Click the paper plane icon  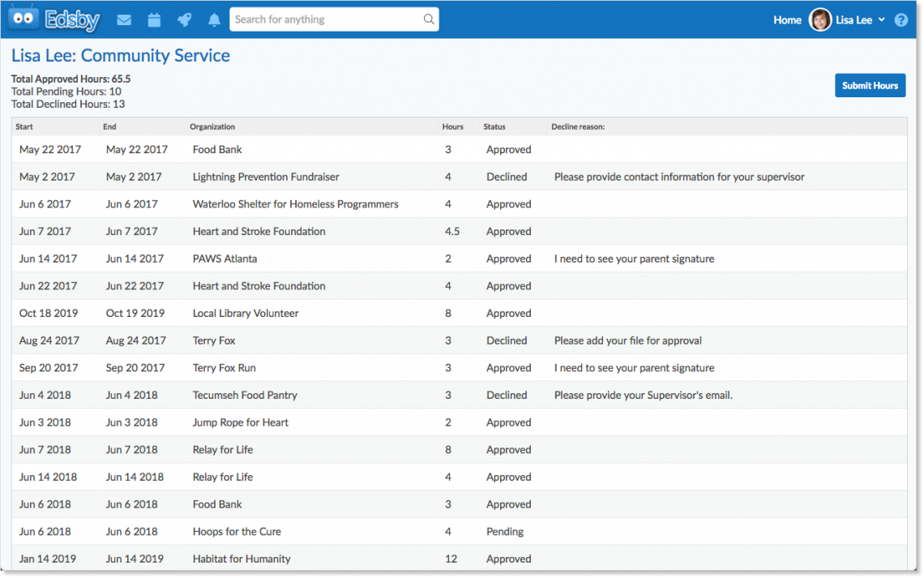(x=184, y=19)
